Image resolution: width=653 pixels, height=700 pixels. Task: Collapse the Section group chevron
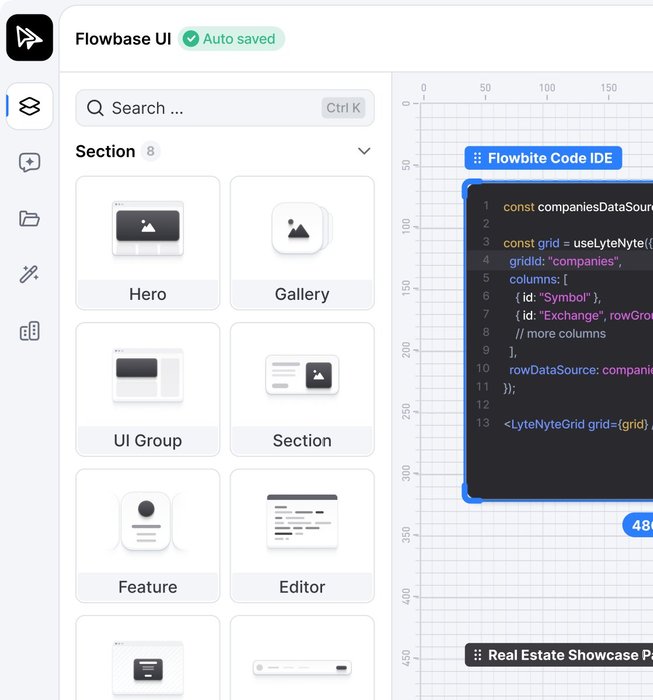point(364,151)
